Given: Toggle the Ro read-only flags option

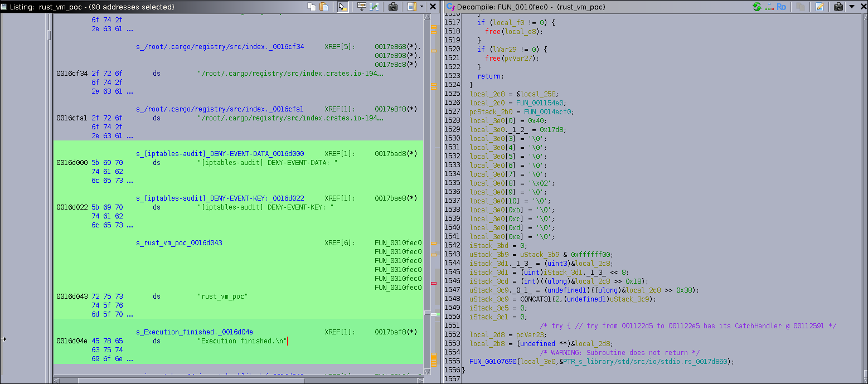Looking at the screenshot, I should tap(782, 7).
